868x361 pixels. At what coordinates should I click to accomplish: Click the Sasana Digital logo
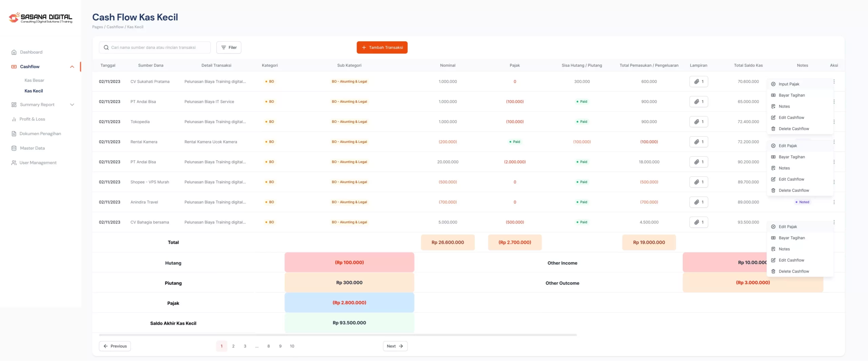coord(40,18)
